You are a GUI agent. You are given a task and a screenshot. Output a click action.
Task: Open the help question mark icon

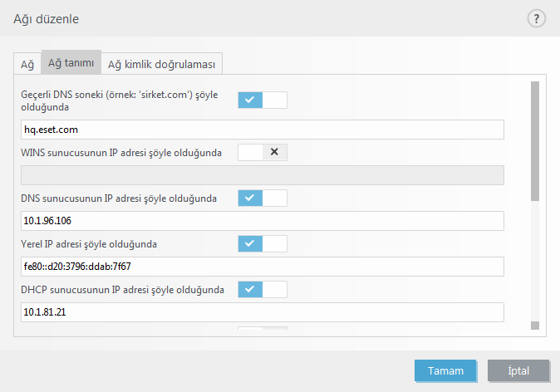pyautogui.click(x=536, y=18)
